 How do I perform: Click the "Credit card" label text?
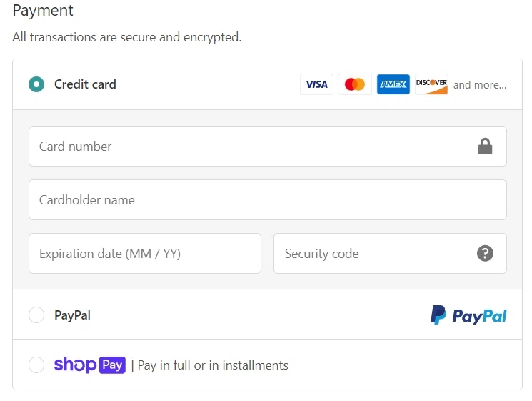pos(85,84)
